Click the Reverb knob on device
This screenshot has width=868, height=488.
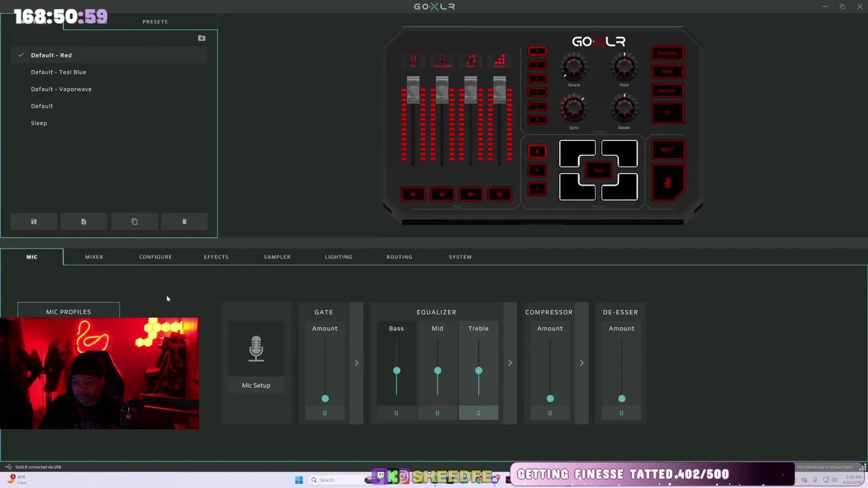tap(574, 67)
